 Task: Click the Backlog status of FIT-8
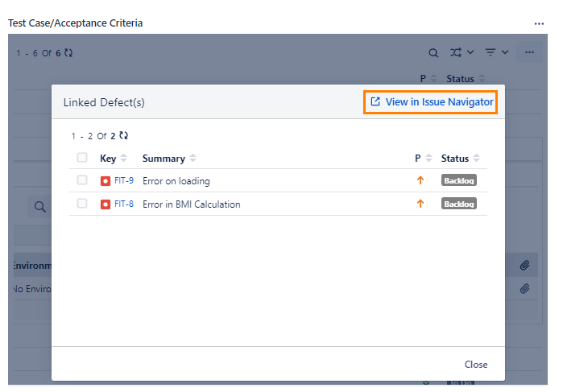pyautogui.click(x=459, y=204)
